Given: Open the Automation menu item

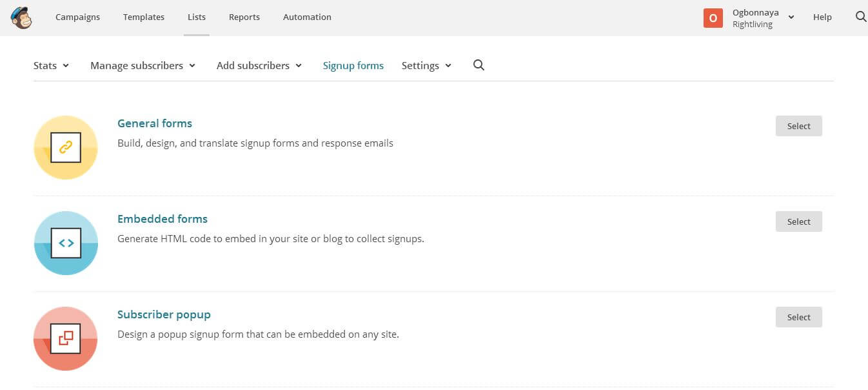Looking at the screenshot, I should (x=307, y=17).
